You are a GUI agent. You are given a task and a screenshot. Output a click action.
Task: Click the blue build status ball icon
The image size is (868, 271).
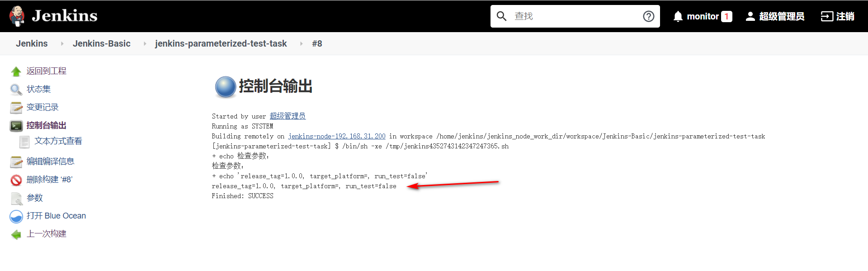(x=226, y=87)
